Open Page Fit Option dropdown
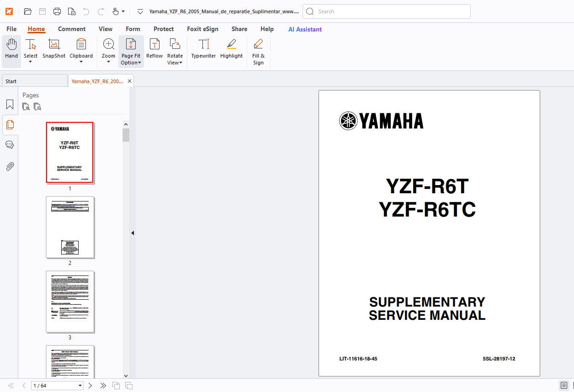 [131, 51]
